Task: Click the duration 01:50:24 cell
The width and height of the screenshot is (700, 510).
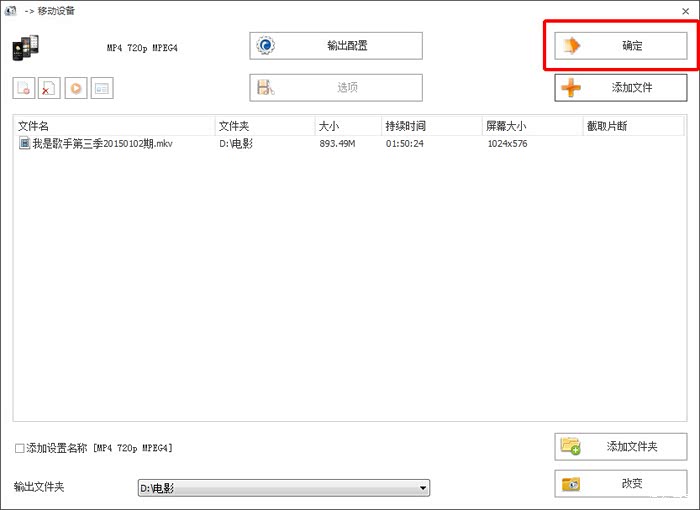Action: pos(404,144)
